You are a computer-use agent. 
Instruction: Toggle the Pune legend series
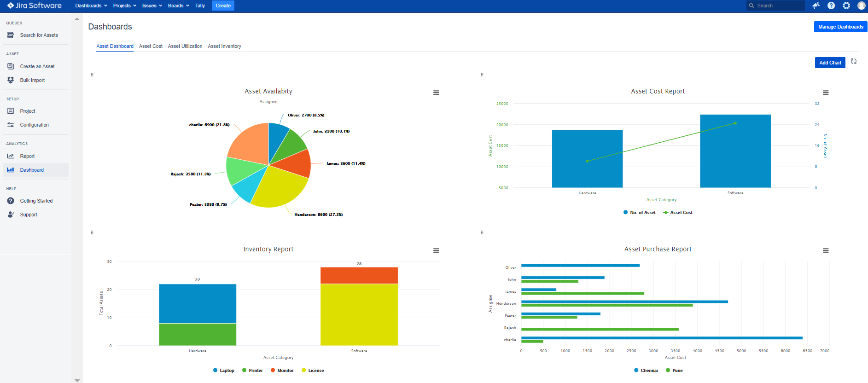point(674,370)
